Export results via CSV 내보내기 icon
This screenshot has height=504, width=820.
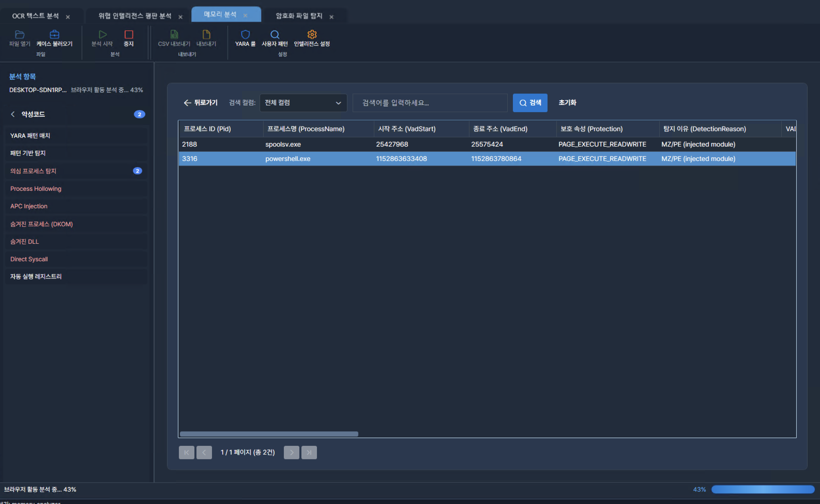(174, 34)
